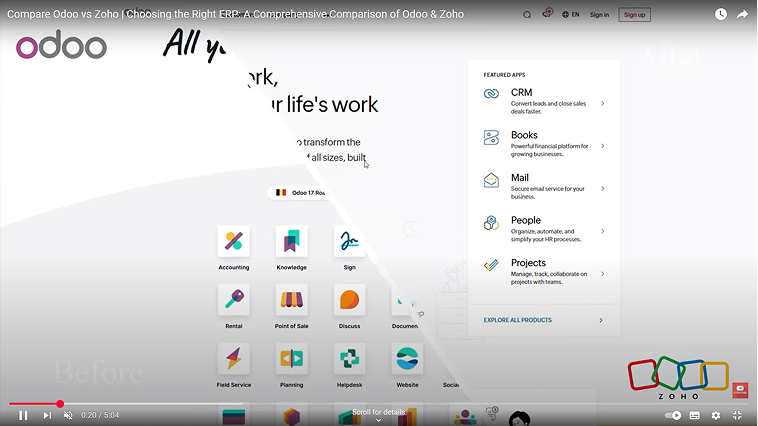The image size is (758, 426).
Task: Unmute the video audio
Action: [68, 415]
